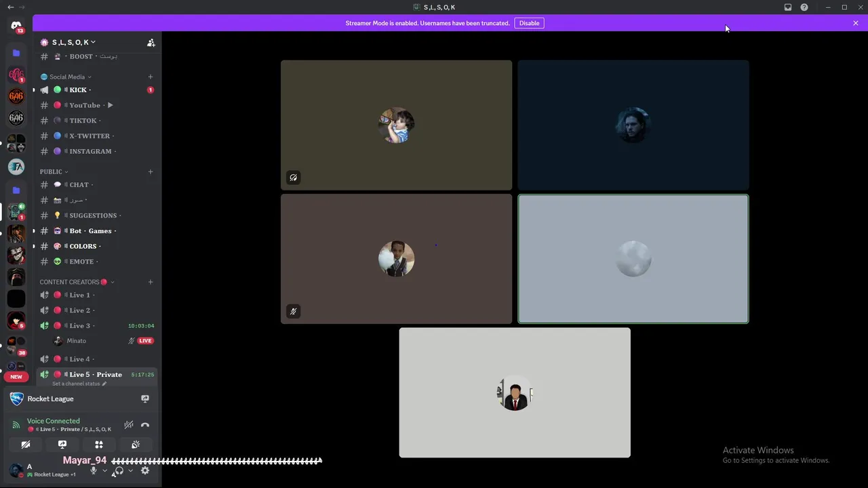Open the INSTAGRAM channel
This screenshot has width=868, height=488.
(96, 151)
